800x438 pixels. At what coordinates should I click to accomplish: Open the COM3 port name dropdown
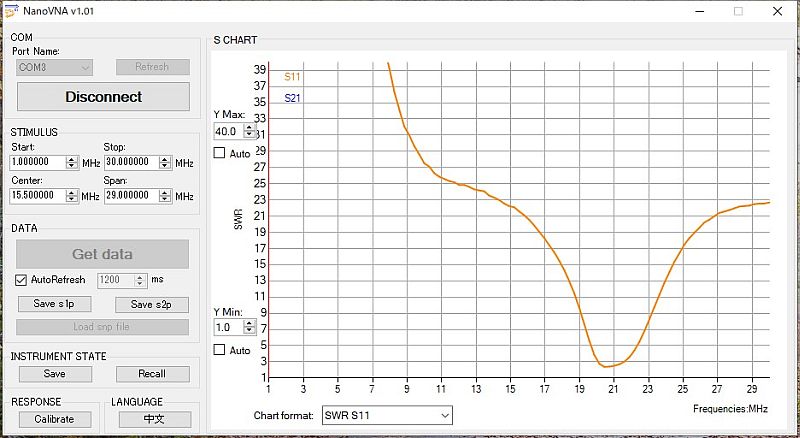click(55, 67)
